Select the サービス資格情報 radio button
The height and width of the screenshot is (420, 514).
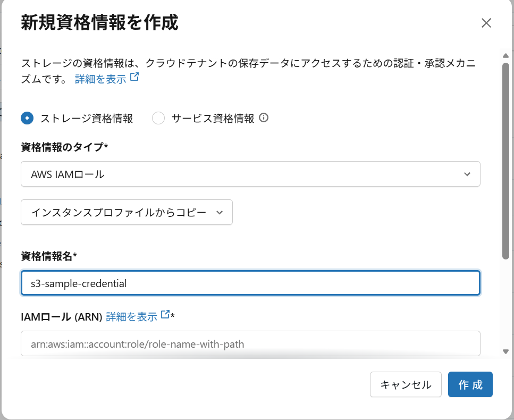[158, 118]
